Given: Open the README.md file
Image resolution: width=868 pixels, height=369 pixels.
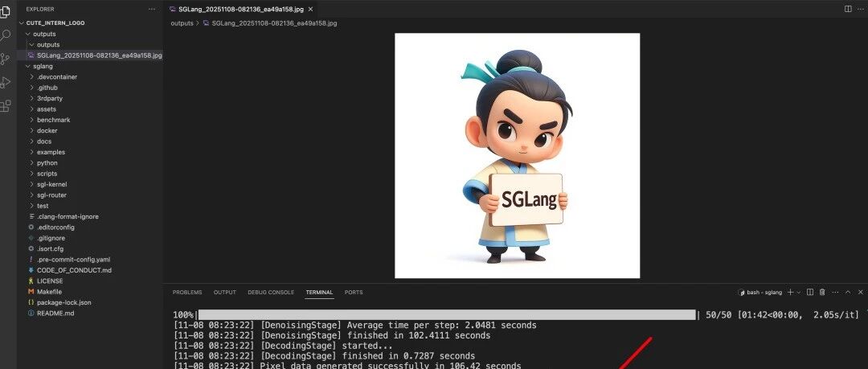Looking at the screenshot, I should coord(55,313).
